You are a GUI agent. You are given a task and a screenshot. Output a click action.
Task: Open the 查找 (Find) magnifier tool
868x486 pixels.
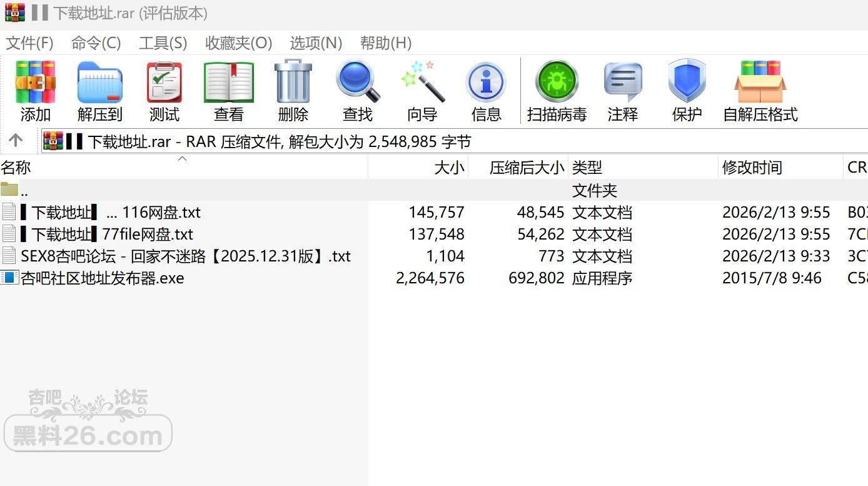(x=358, y=81)
